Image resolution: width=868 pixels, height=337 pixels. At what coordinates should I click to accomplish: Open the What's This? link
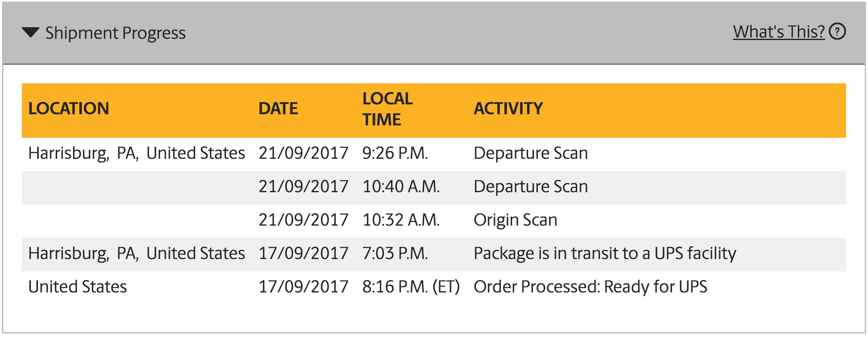click(778, 32)
